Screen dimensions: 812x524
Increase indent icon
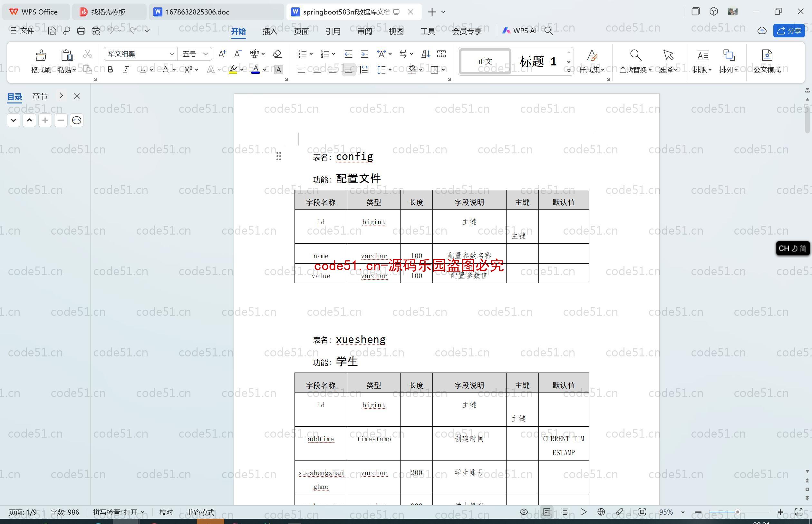364,54
